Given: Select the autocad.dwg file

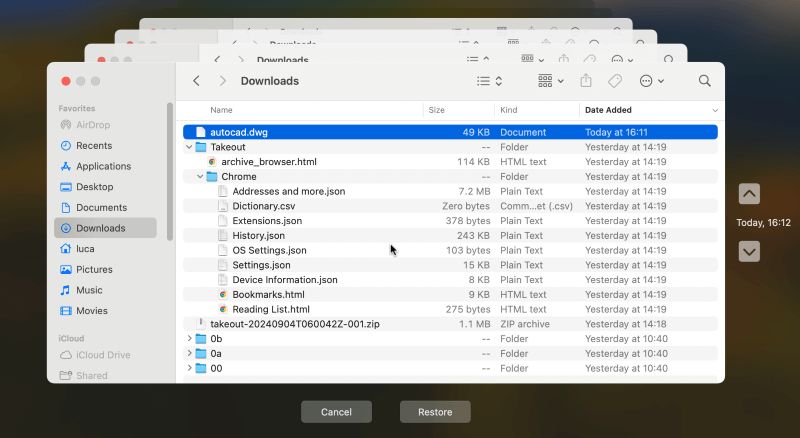Looking at the screenshot, I should [451, 132].
